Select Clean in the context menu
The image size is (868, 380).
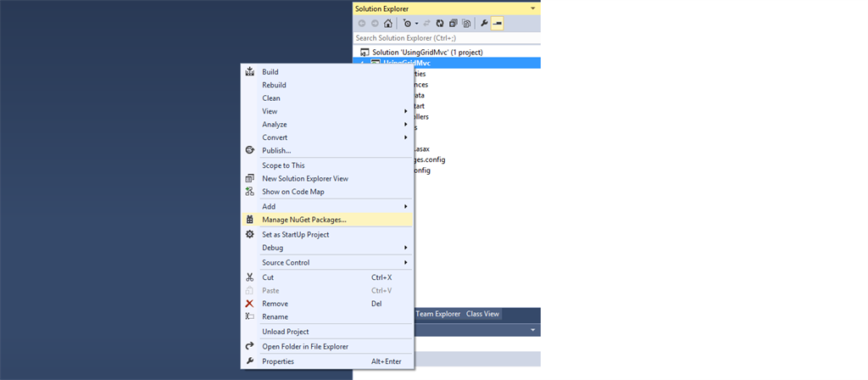328,98
